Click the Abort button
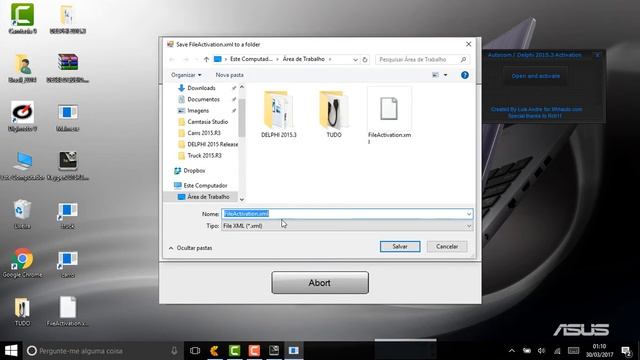Screen dimensions: 640x360 click(320, 282)
